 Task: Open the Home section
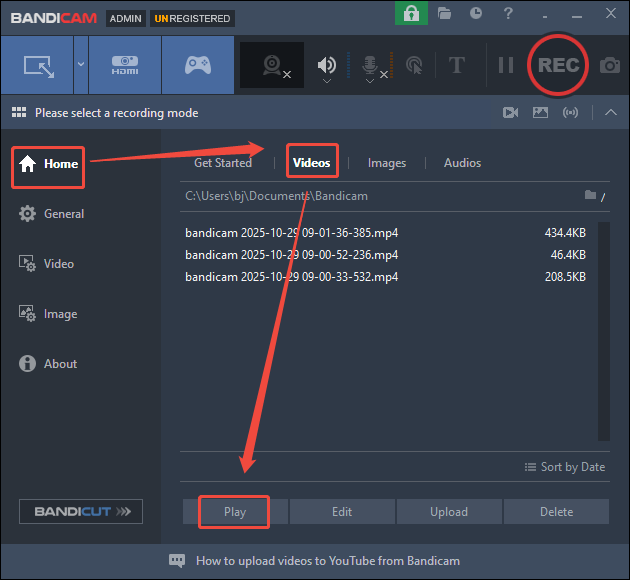pyautogui.click(x=48, y=164)
